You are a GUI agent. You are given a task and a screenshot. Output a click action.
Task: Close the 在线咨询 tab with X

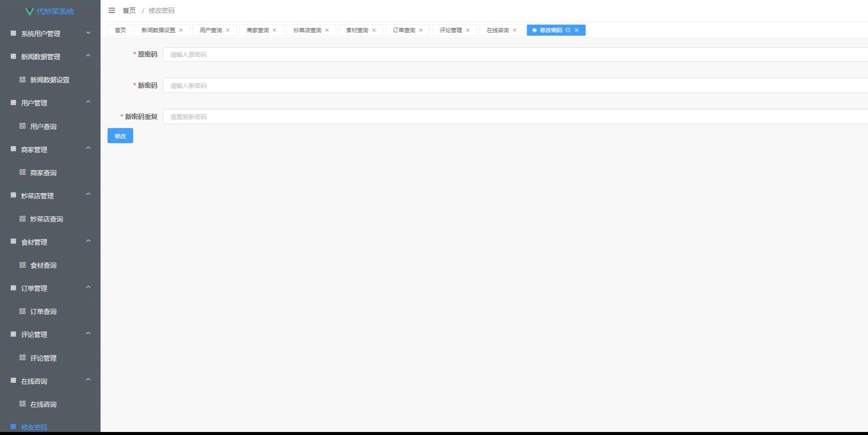point(515,30)
